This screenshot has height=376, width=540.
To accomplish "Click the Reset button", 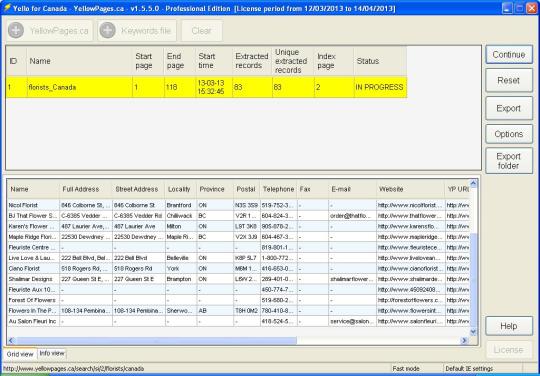I will (x=509, y=81).
